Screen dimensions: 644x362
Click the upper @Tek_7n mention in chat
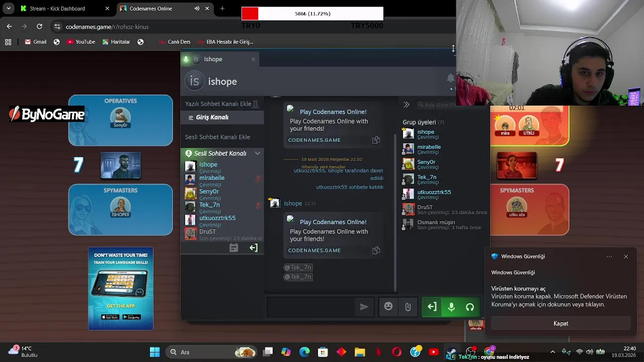(298, 267)
